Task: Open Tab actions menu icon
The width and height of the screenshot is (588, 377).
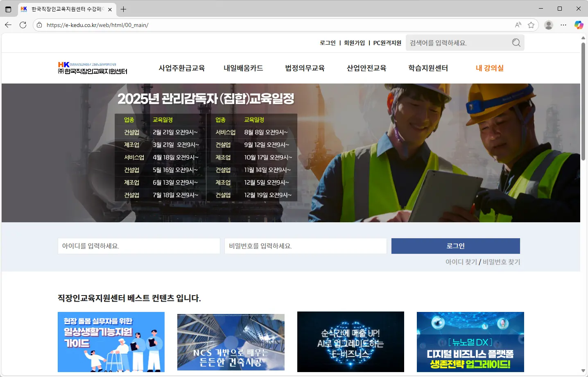Action: point(8,9)
